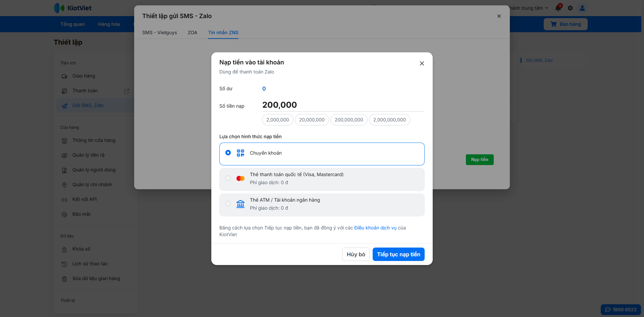The image size is (644, 317).
Task: Open the Điều khoản dịch vụ link
Action: (x=375, y=228)
